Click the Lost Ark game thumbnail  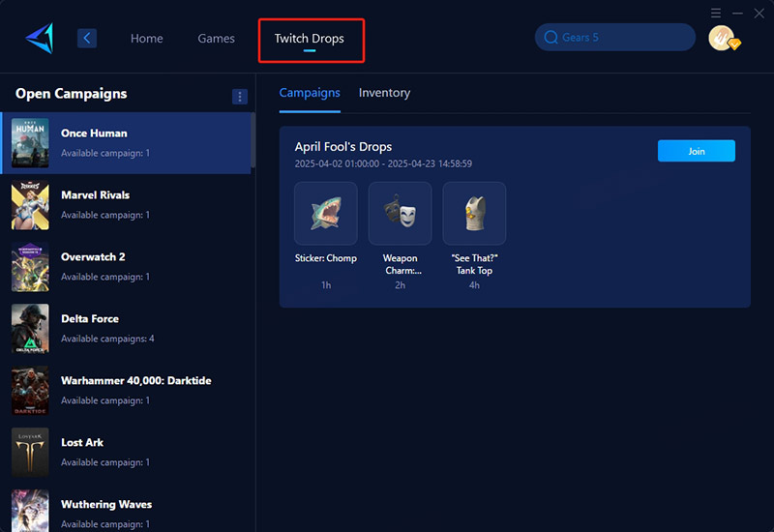pos(30,452)
